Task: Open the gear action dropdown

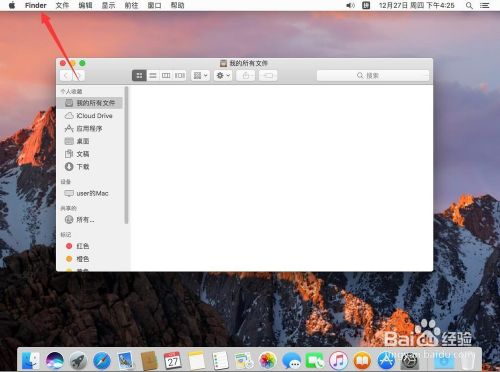Action: point(223,76)
